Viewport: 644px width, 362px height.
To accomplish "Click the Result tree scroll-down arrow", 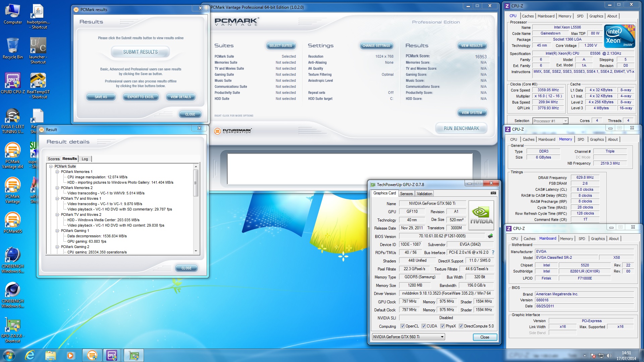I will (x=196, y=251).
